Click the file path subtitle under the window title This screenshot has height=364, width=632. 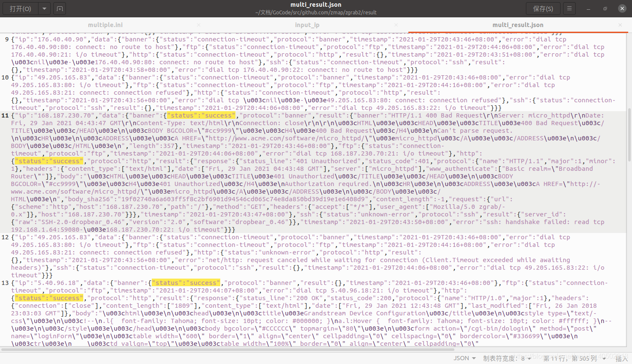(316, 13)
